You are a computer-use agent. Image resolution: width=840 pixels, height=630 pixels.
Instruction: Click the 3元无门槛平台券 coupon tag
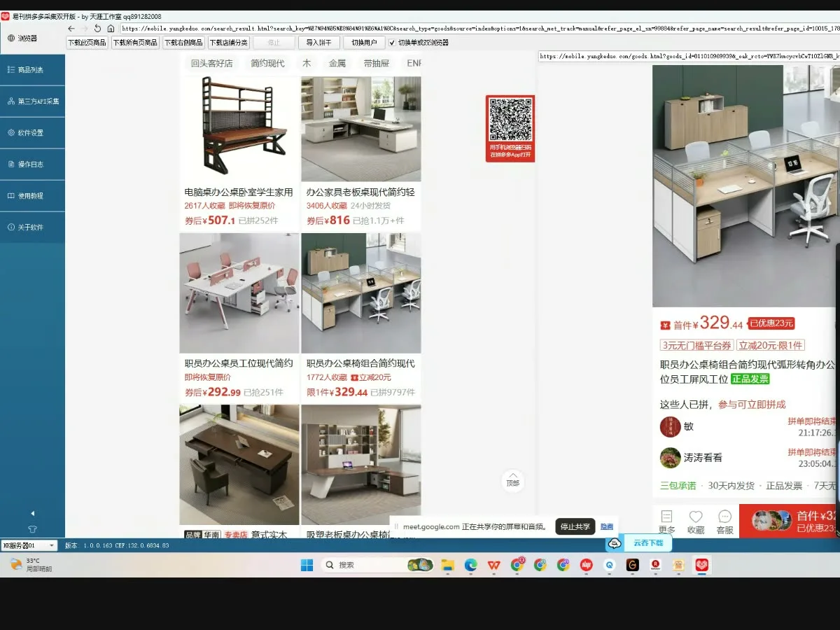(696, 345)
